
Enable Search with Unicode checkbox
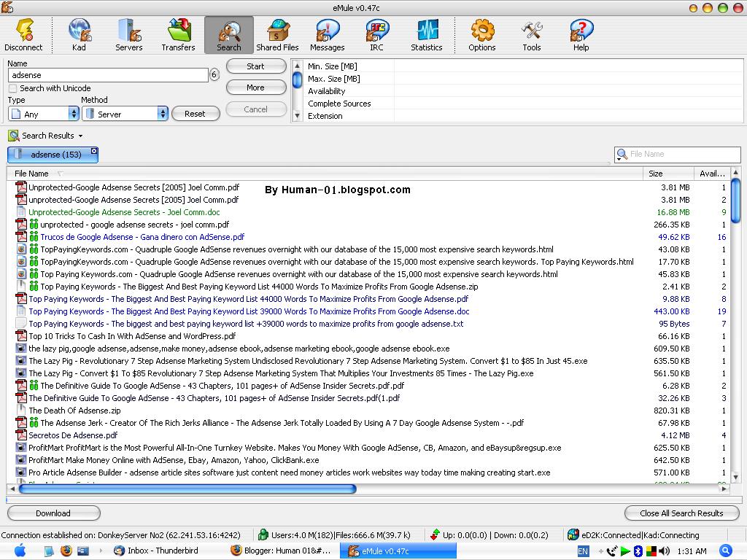point(13,88)
